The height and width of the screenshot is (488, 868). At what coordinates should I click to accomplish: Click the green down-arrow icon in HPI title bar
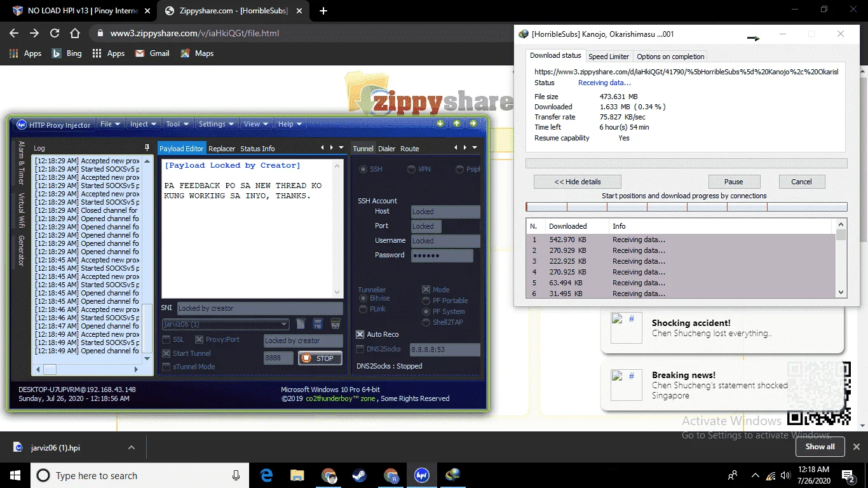pos(440,123)
